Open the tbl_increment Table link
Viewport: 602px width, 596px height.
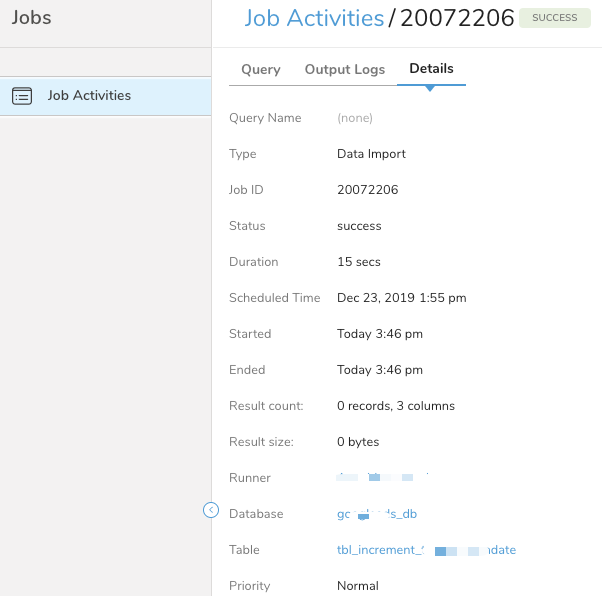click(x=426, y=550)
